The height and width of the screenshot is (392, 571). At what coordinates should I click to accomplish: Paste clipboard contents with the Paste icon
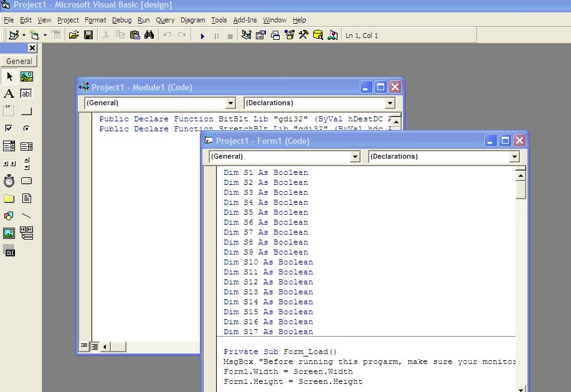134,35
